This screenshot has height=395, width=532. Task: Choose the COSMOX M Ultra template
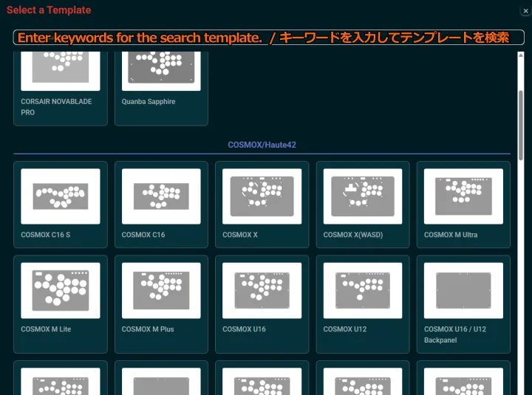click(x=463, y=196)
